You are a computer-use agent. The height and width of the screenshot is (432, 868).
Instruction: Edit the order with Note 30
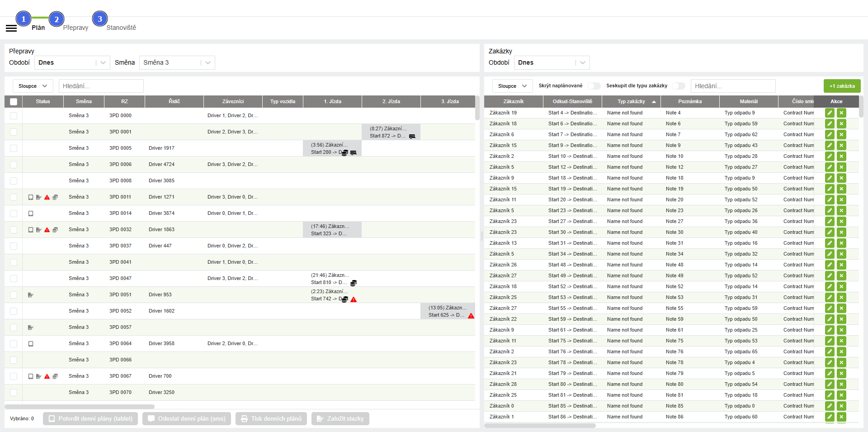(x=830, y=232)
